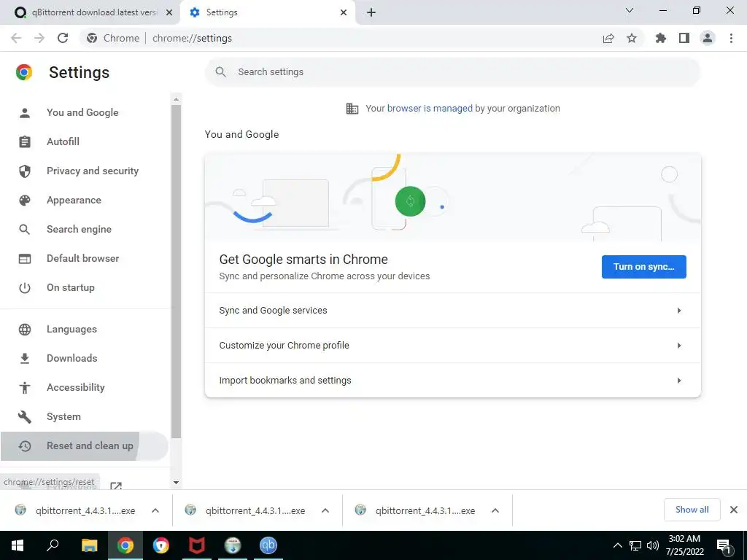The image size is (747, 560).
Task: Click the Default browser window icon
Action: coord(25,259)
